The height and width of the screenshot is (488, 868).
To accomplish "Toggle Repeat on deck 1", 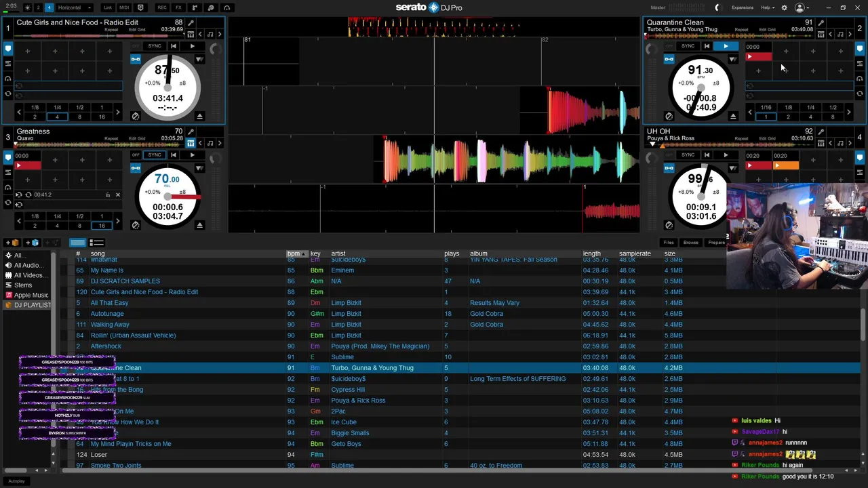I will coord(112,30).
